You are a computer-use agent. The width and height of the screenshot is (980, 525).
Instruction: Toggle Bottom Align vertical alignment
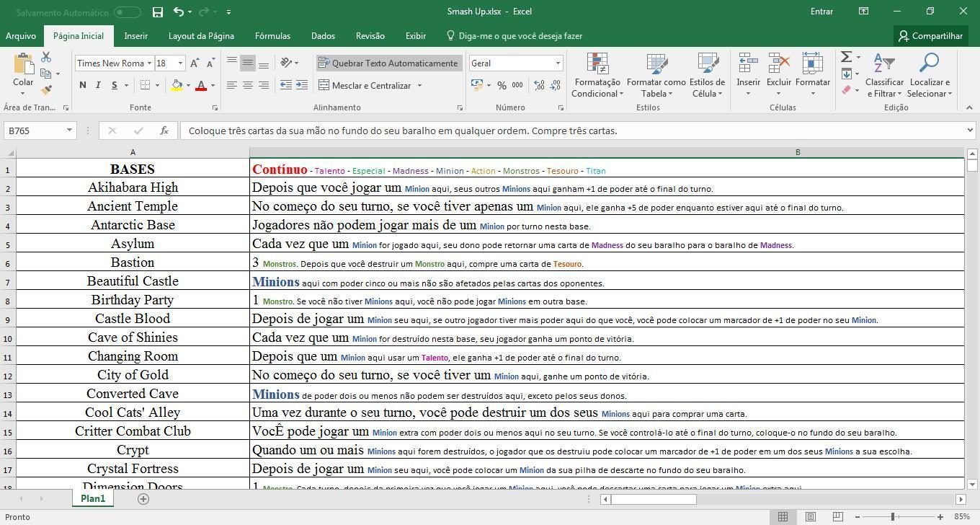tap(263, 63)
